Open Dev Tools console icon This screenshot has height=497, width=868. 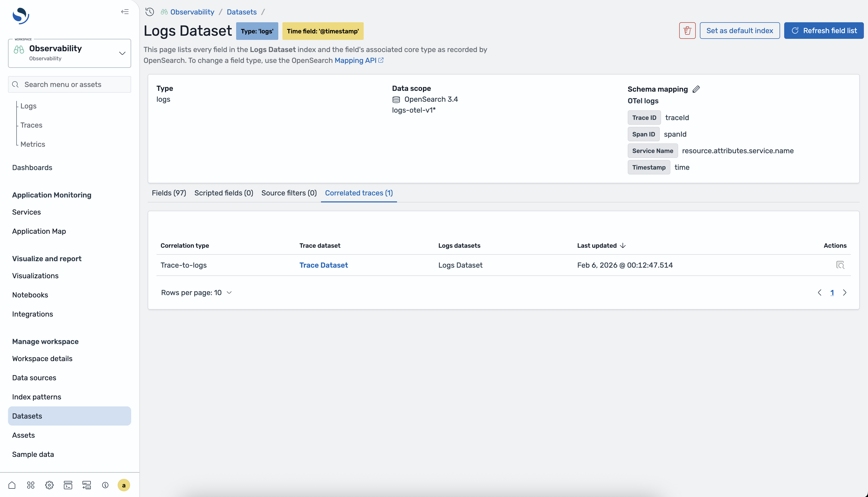pyautogui.click(x=68, y=485)
